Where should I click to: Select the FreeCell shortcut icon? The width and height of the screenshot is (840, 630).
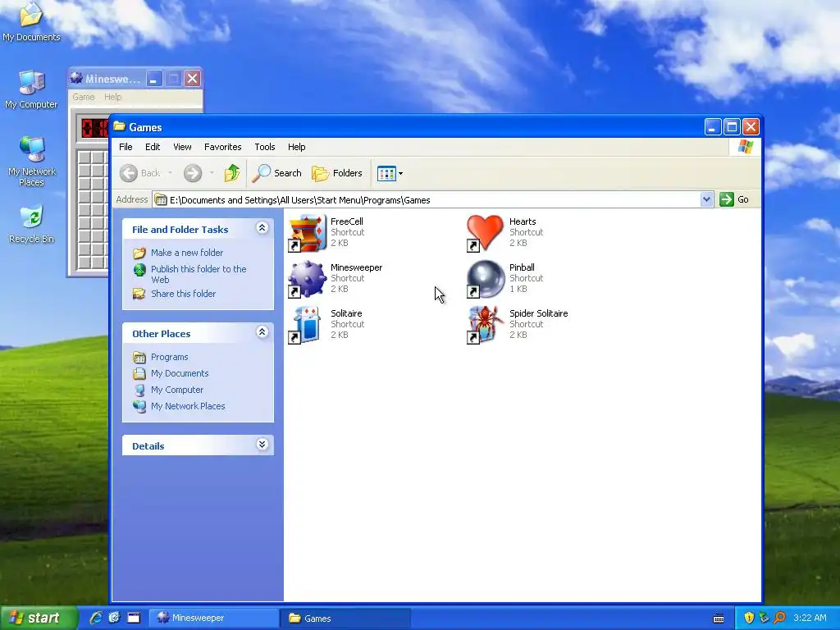307,233
